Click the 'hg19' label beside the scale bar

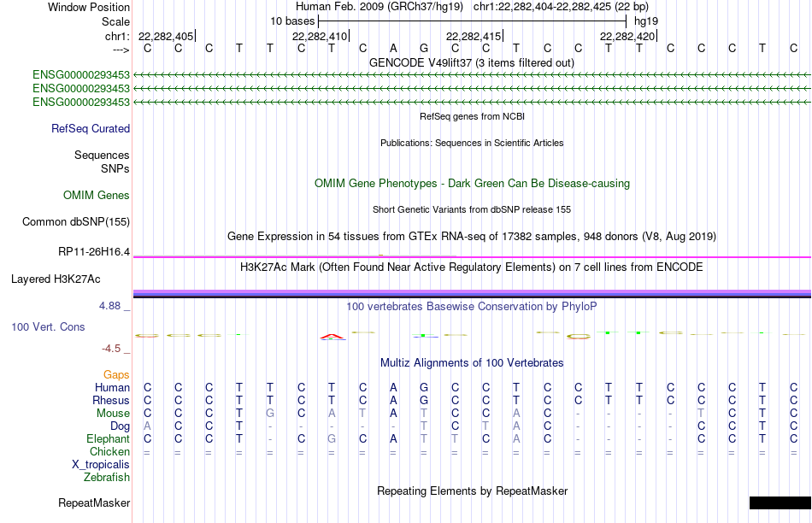(646, 21)
